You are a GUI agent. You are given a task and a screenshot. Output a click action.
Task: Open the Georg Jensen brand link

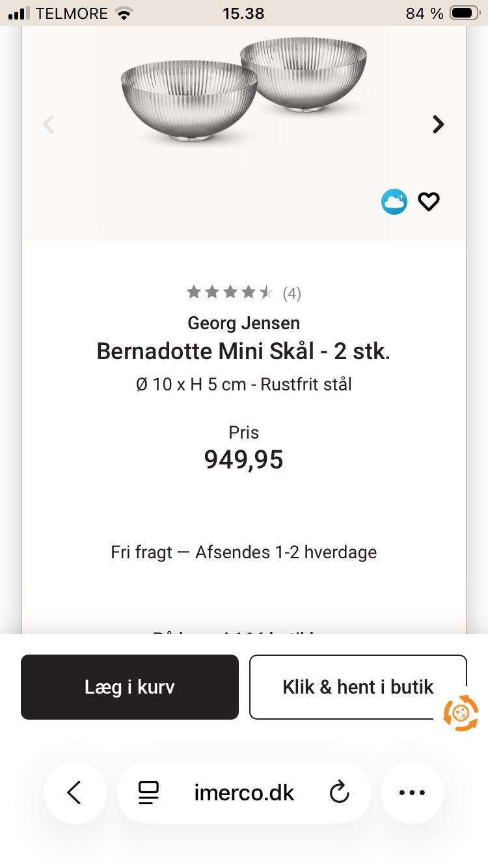click(x=244, y=323)
